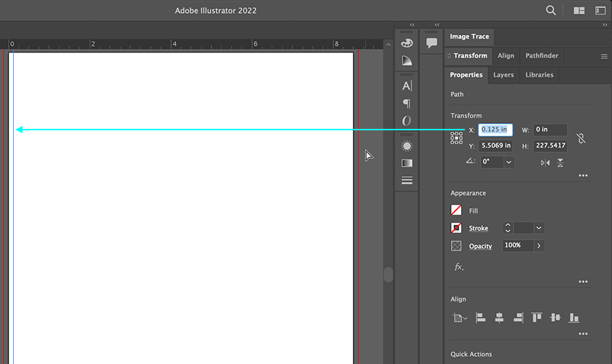Show more Appearance options
612x364 pixels.
[x=583, y=282]
